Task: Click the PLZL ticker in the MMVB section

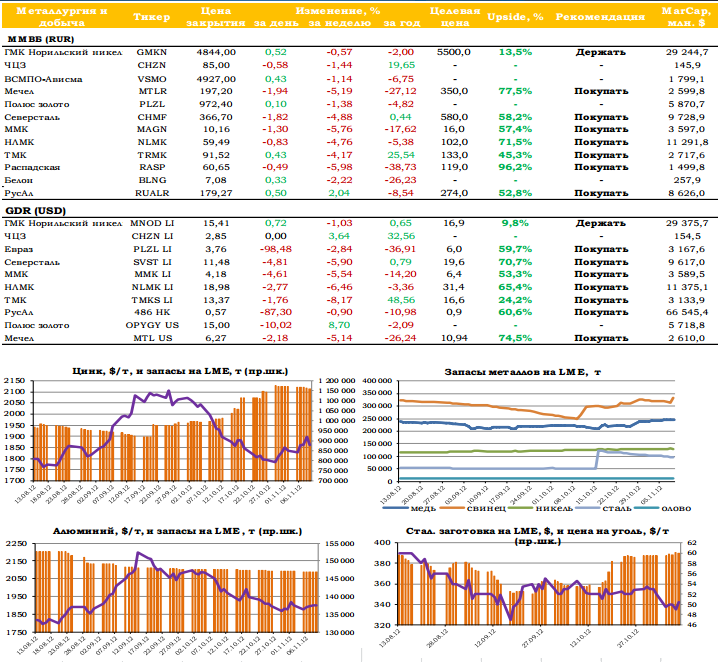Action: point(152,104)
